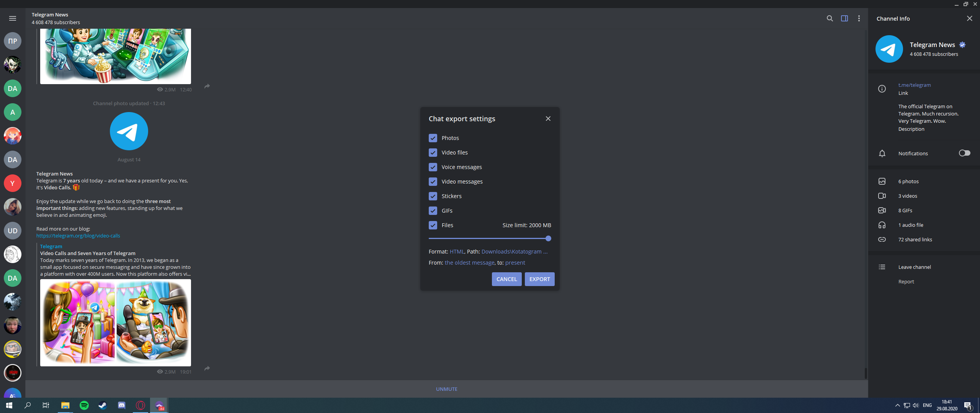Uncheck the Photos export checkbox
Screen dimensions: 980x413
pos(433,138)
